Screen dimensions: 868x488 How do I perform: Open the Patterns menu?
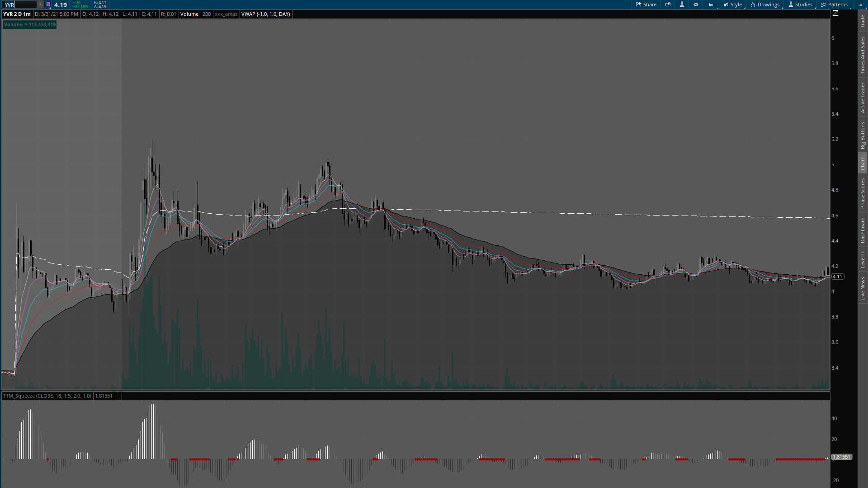pyautogui.click(x=835, y=5)
